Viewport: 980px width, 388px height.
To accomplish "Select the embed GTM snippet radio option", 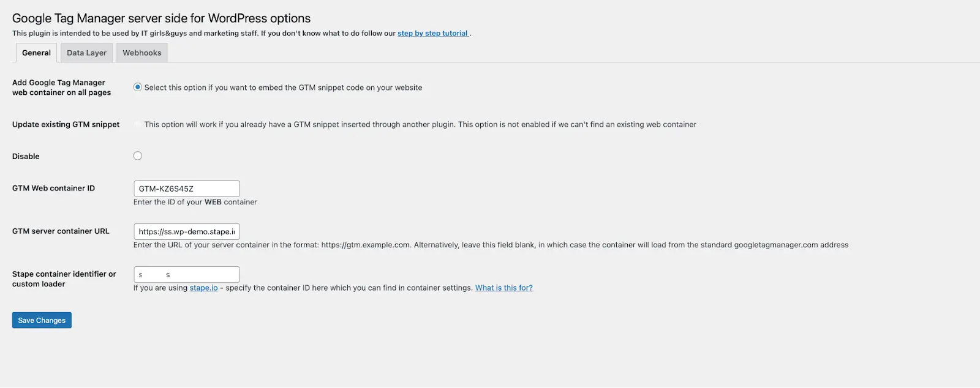I will tap(138, 87).
